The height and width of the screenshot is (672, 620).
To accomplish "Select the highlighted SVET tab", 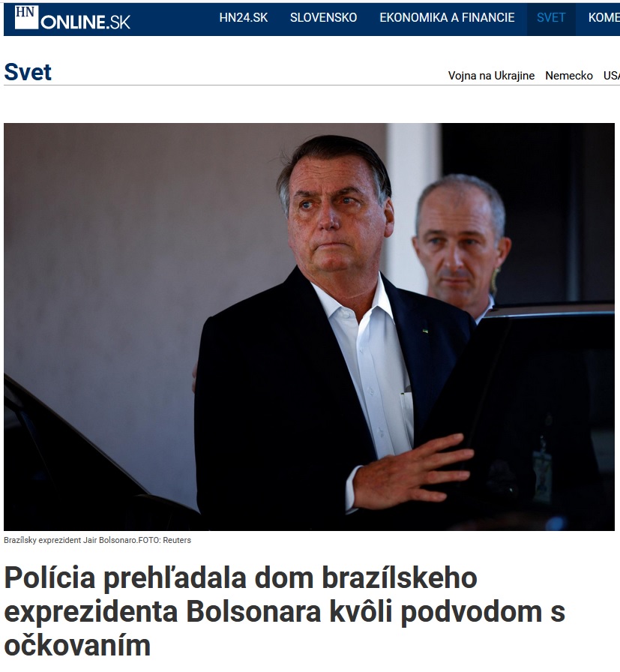I will (x=551, y=17).
